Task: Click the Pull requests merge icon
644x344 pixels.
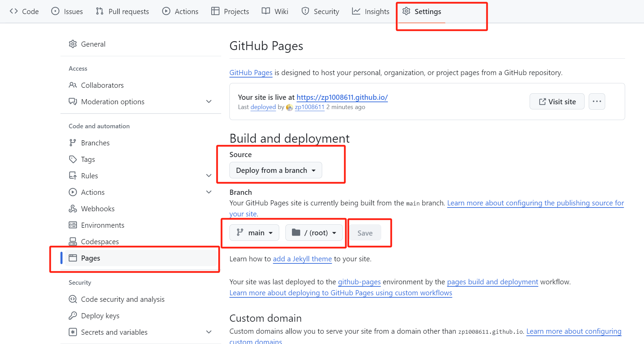Action: click(x=100, y=11)
